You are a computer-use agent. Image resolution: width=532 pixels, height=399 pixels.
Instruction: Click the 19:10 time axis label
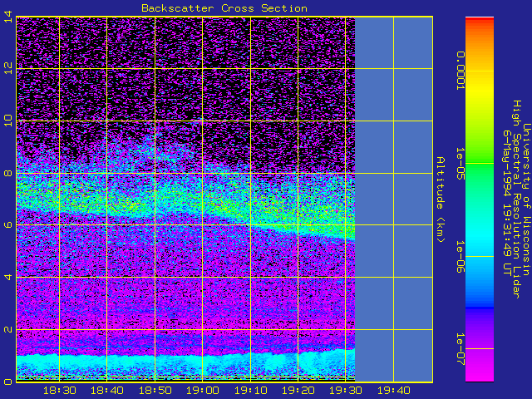pyautogui.click(x=251, y=391)
